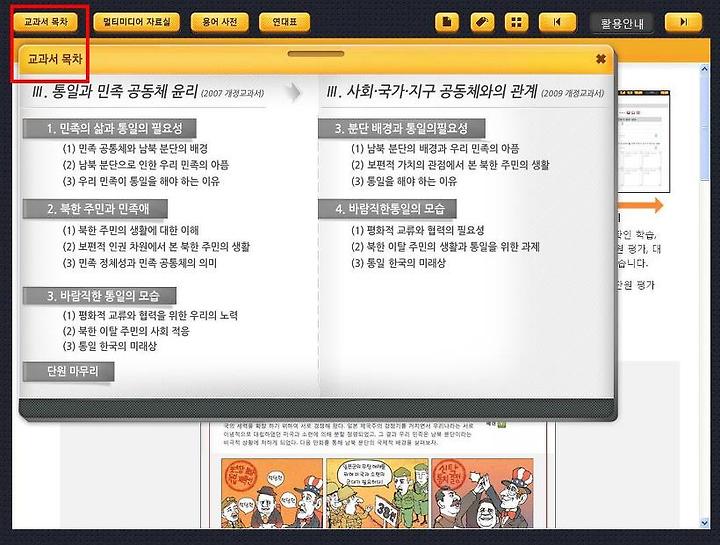Open 단원 마무리 section
This screenshot has width=720, height=545.
(x=69, y=371)
